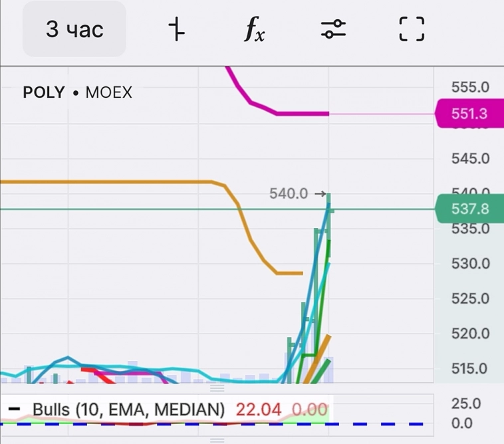Open the chart type bar icon

pyautogui.click(x=176, y=29)
